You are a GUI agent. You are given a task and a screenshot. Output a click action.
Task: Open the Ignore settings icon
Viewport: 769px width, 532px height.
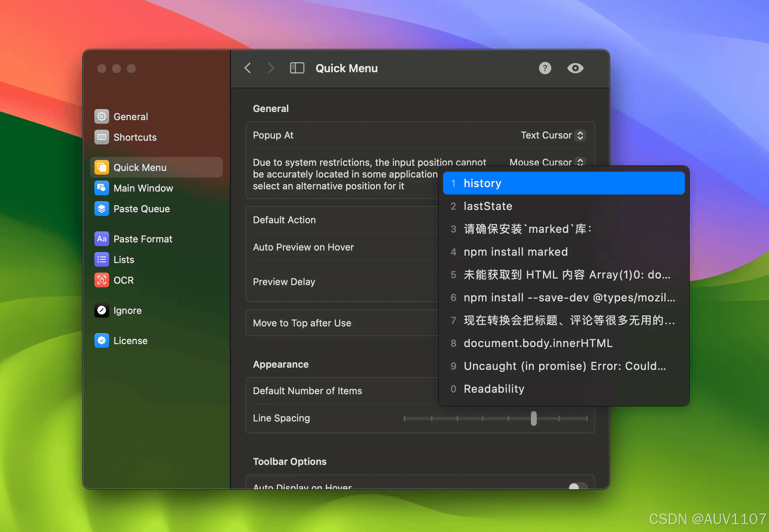click(x=102, y=311)
